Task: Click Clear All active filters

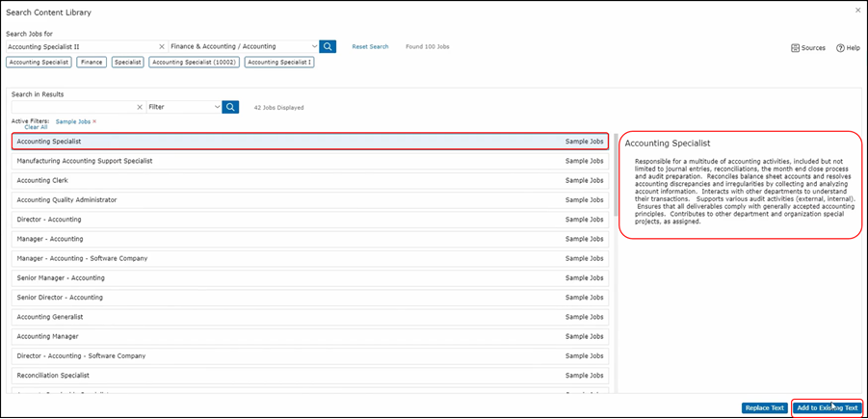Action: pyautogui.click(x=36, y=127)
